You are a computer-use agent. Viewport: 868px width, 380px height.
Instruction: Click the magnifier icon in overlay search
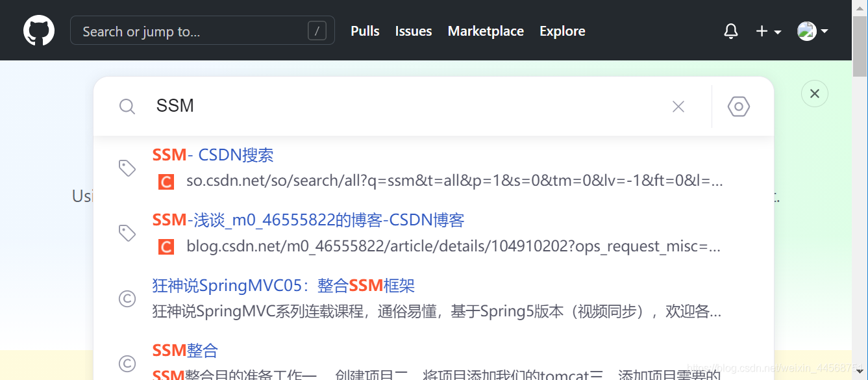[127, 107]
